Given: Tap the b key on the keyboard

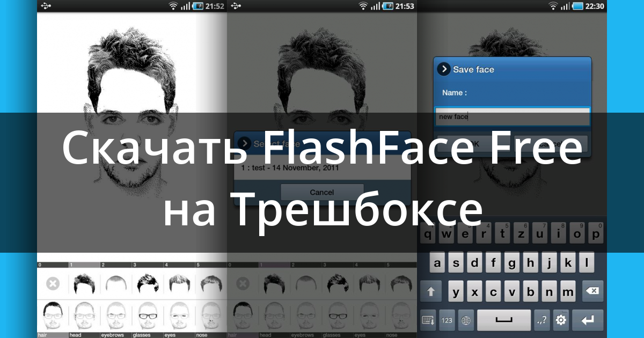Looking at the screenshot, I should pyautogui.click(x=531, y=292).
